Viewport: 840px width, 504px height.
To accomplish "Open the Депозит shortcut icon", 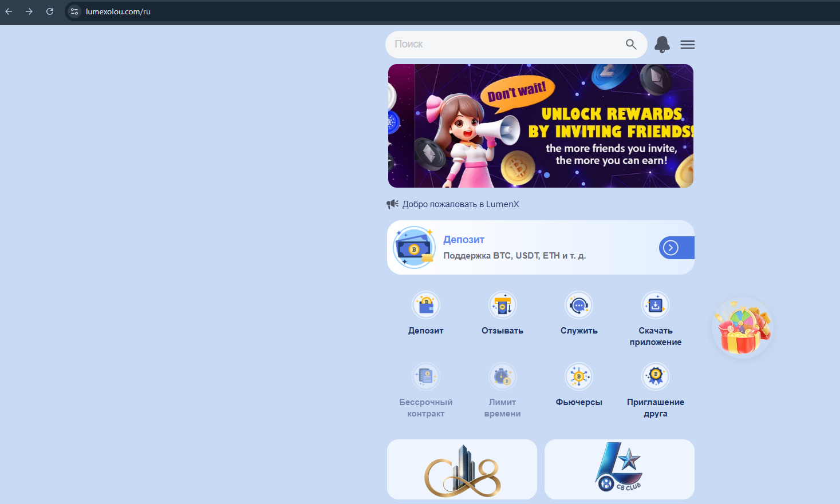I will tap(426, 305).
